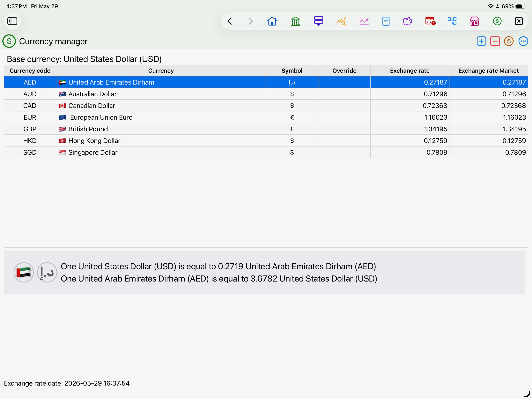Open the storefront payees icon
Screen dimensions: 532x399
(x=475, y=21)
